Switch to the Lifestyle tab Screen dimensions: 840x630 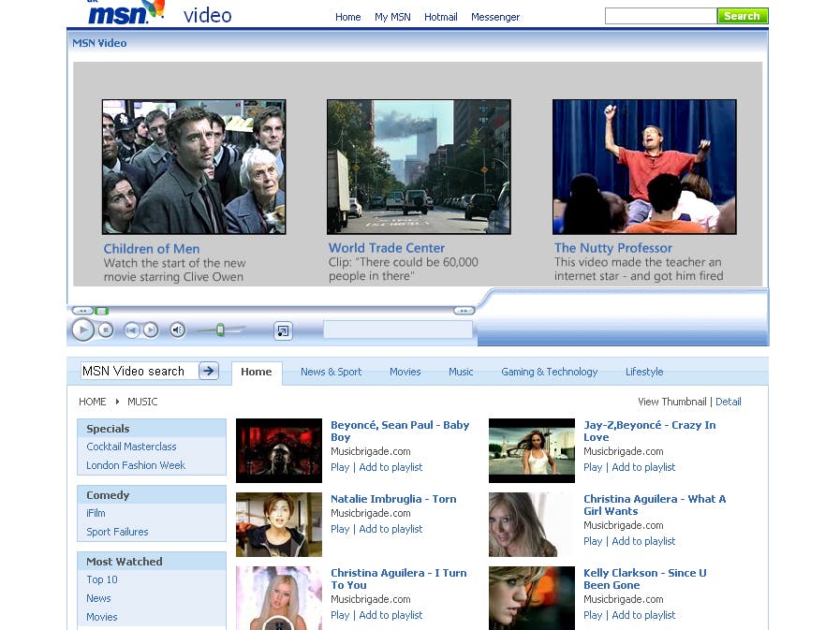point(644,372)
